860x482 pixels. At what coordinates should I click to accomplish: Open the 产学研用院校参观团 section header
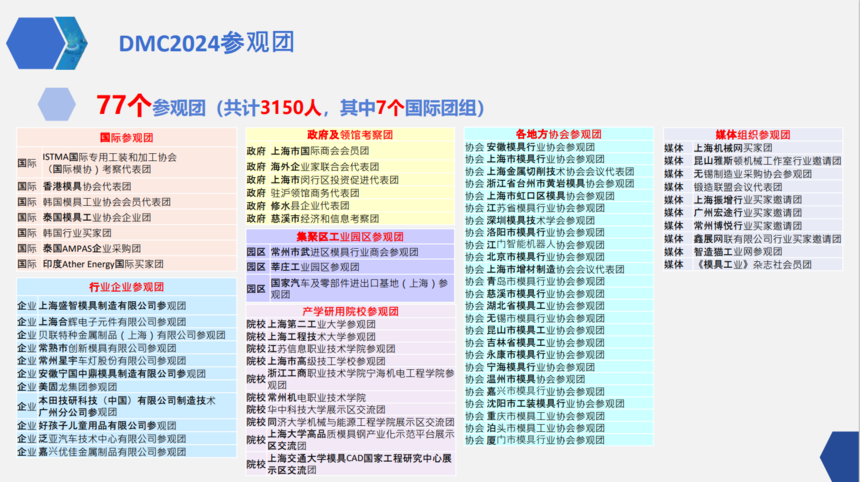(x=349, y=311)
